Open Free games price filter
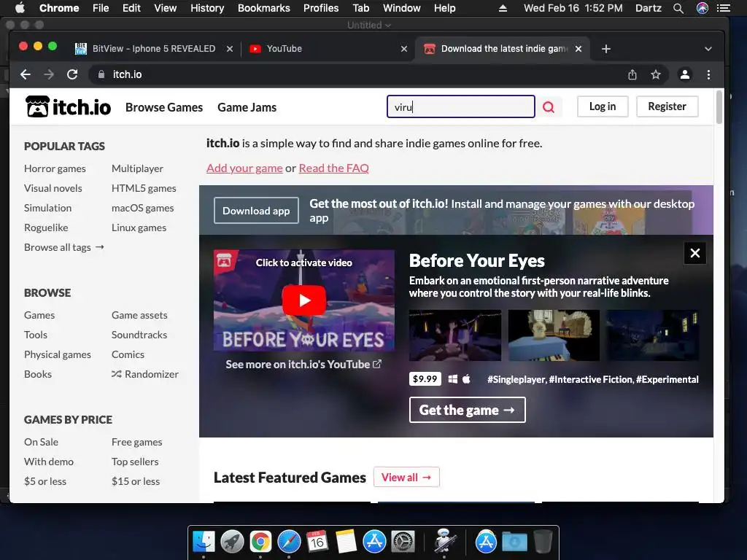The image size is (747, 560). pyautogui.click(x=136, y=443)
